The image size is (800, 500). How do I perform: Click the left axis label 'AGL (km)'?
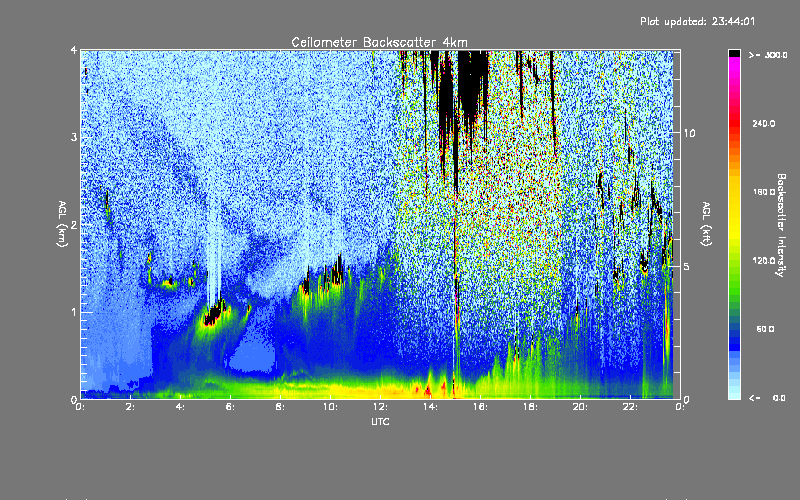62,223
